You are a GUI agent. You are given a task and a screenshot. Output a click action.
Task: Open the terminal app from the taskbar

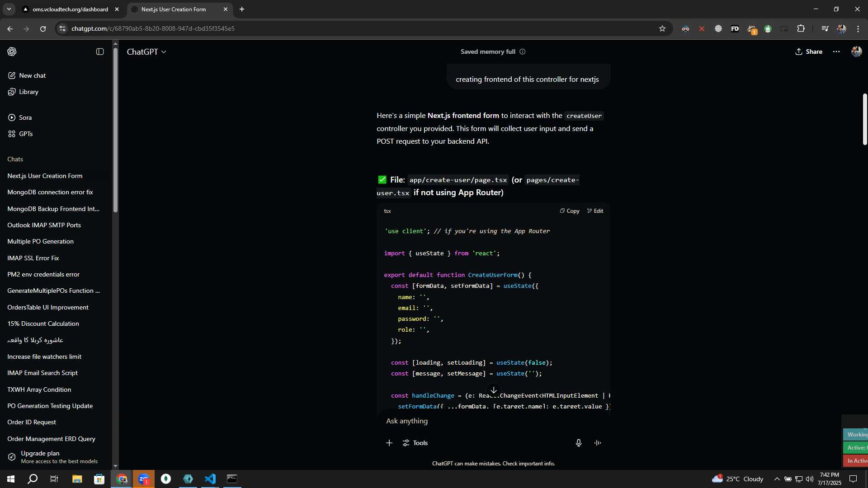click(x=232, y=479)
